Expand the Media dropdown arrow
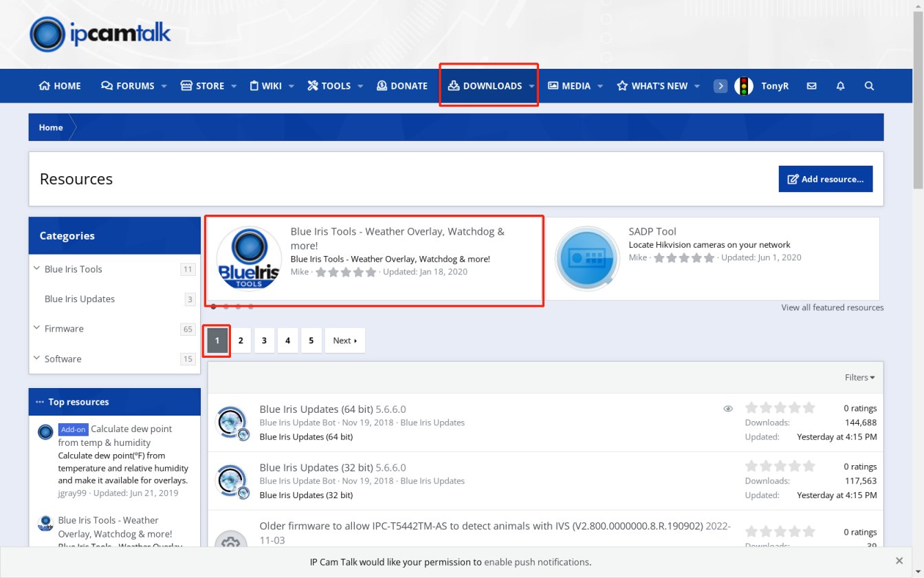The width and height of the screenshot is (924, 578). (x=600, y=86)
